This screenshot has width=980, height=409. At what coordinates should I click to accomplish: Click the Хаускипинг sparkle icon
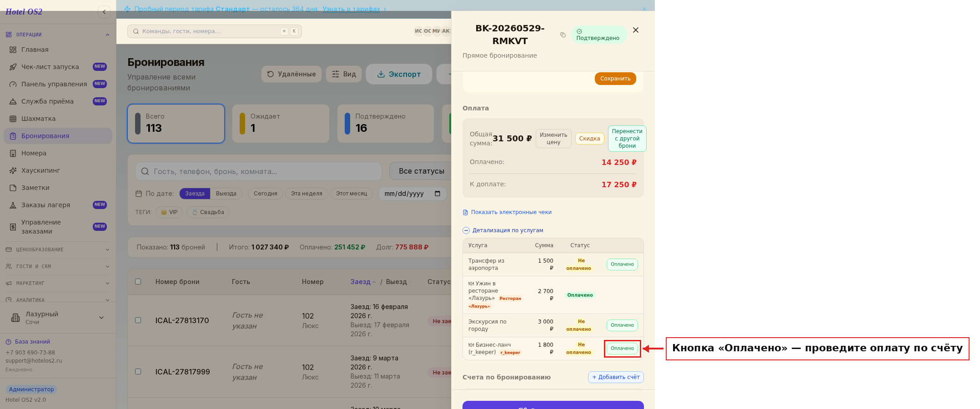coord(13,170)
